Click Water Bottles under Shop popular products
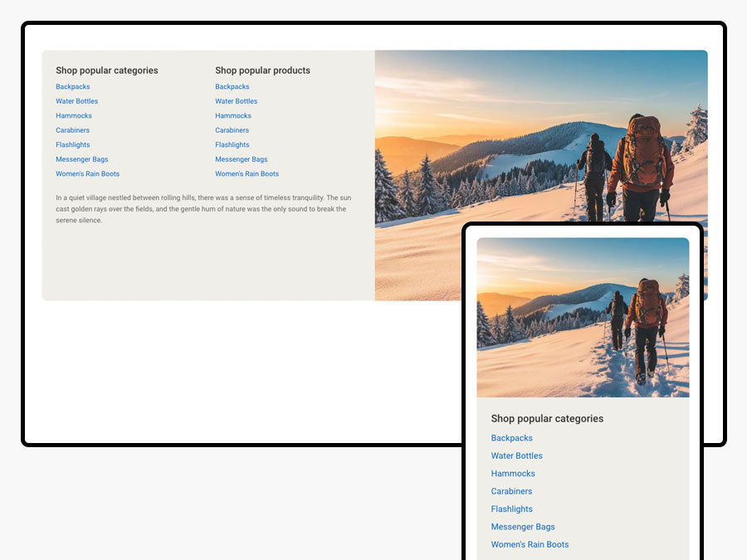 (x=237, y=101)
